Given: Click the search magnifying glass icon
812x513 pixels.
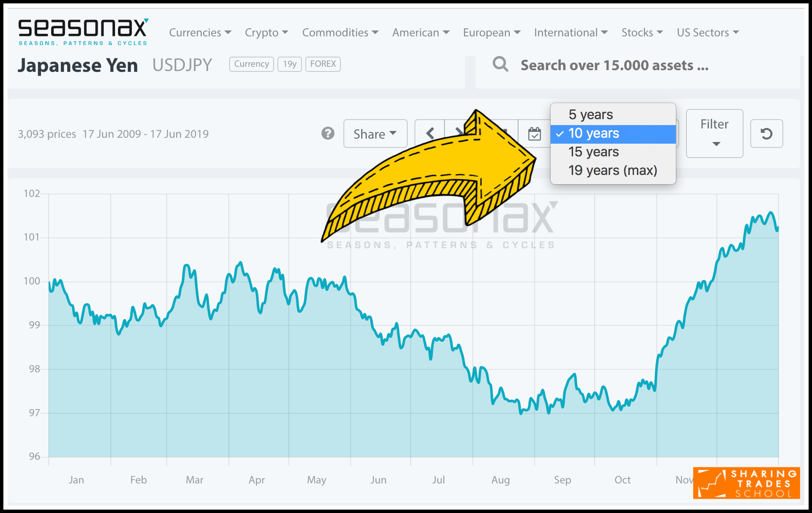Looking at the screenshot, I should [500, 65].
